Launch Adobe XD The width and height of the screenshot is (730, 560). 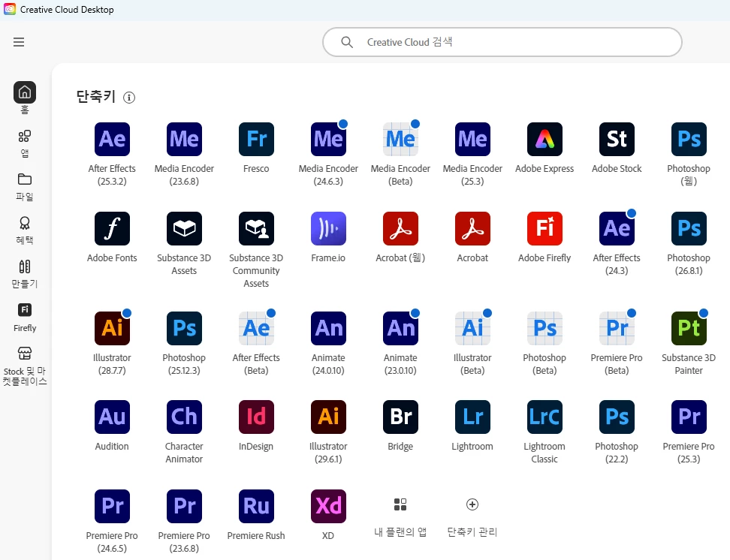tap(328, 506)
